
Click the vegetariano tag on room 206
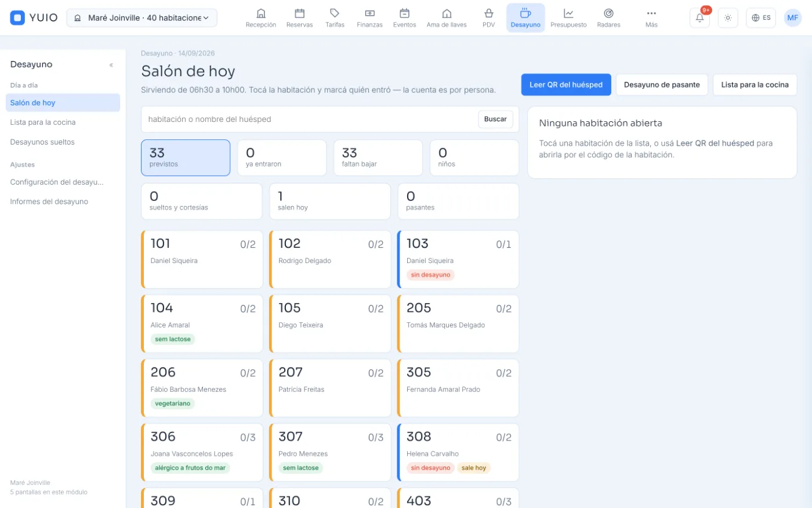pos(172,404)
